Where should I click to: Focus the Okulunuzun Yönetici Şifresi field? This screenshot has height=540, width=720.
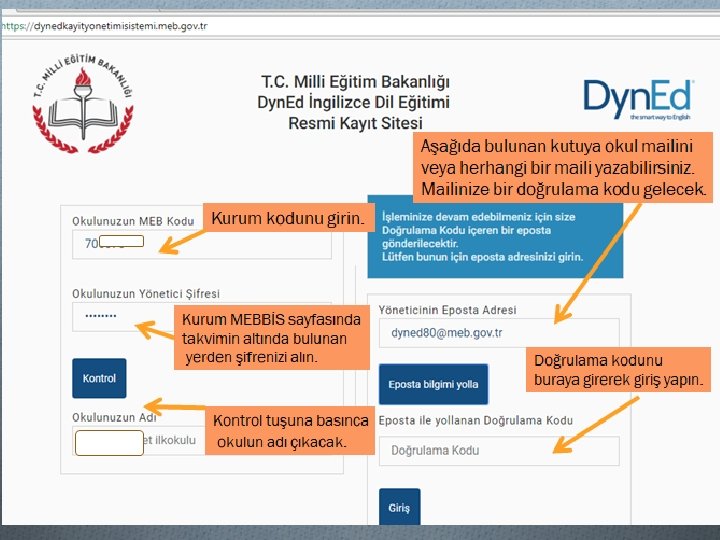coord(202,317)
